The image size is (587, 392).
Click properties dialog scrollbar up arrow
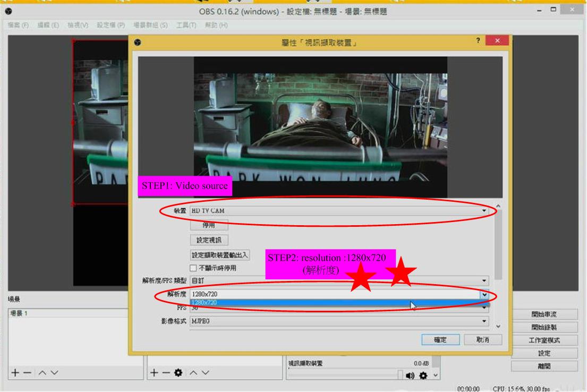(498, 206)
